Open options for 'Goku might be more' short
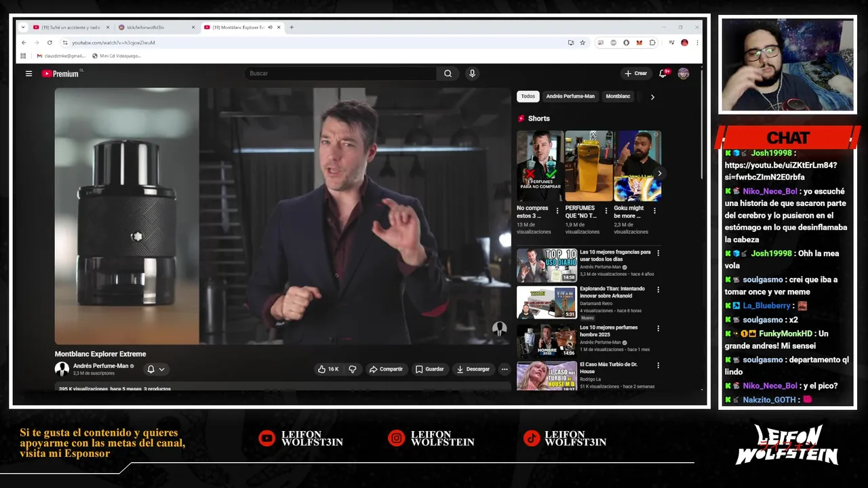This screenshot has width=868, height=488. click(x=654, y=211)
